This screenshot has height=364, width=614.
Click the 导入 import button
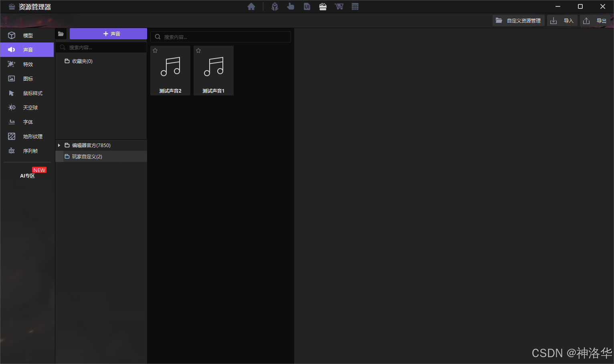[x=562, y=20]
